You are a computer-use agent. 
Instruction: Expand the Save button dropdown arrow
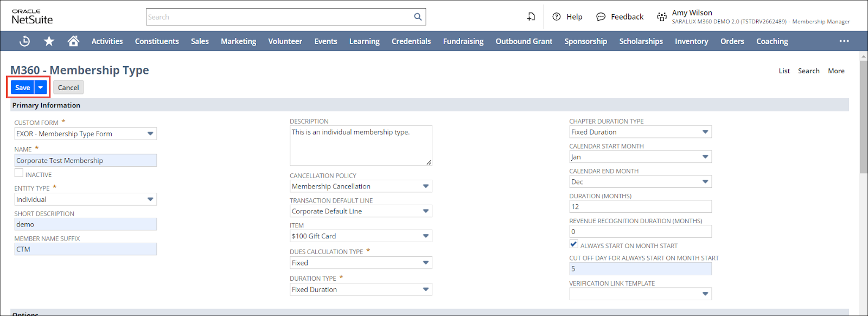point(41,87)
